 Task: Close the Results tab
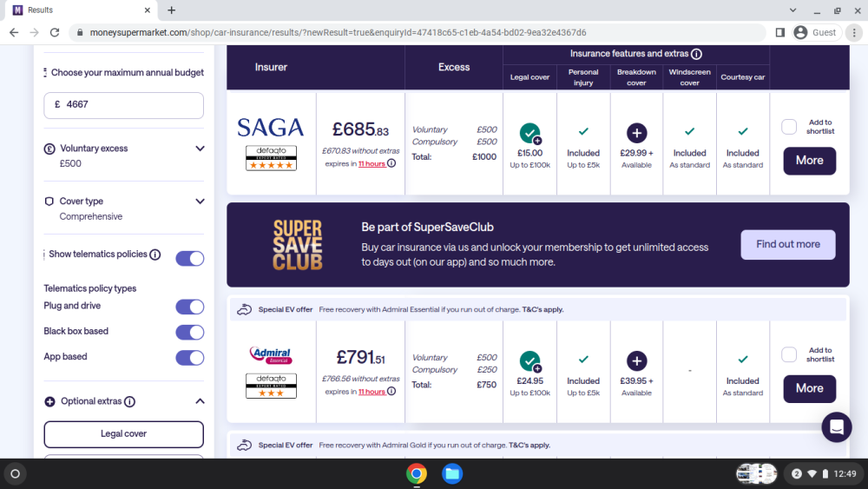tap(147, 10)
